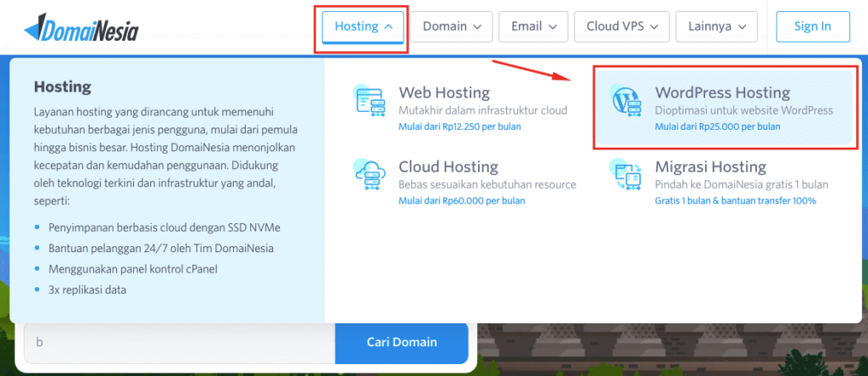Expand the Cloud VPS dropdown
The image size is (868, 376).
[622, 26]
